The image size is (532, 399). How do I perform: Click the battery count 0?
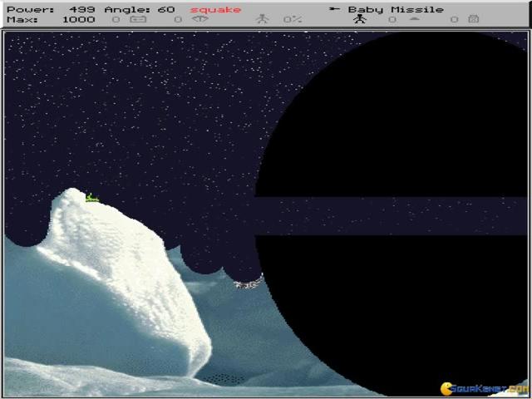[116, 19]
